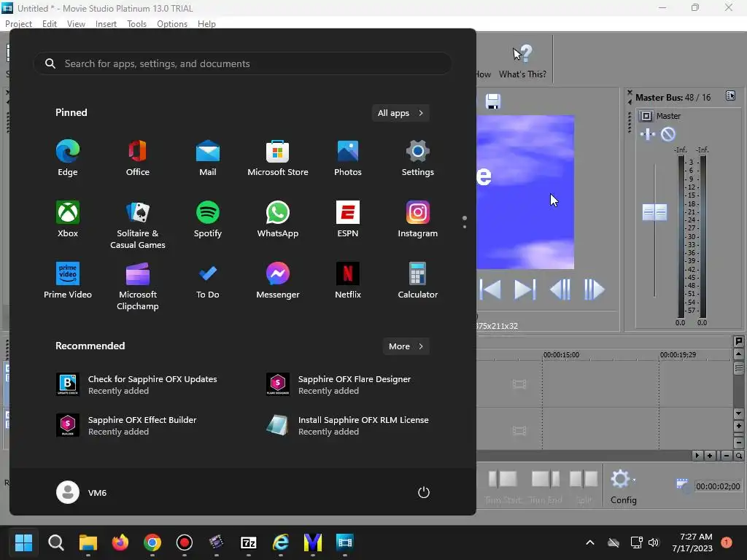The image size is (747, 560).
Task: Go to next page of pinned apps
Action: pos(465,227)
